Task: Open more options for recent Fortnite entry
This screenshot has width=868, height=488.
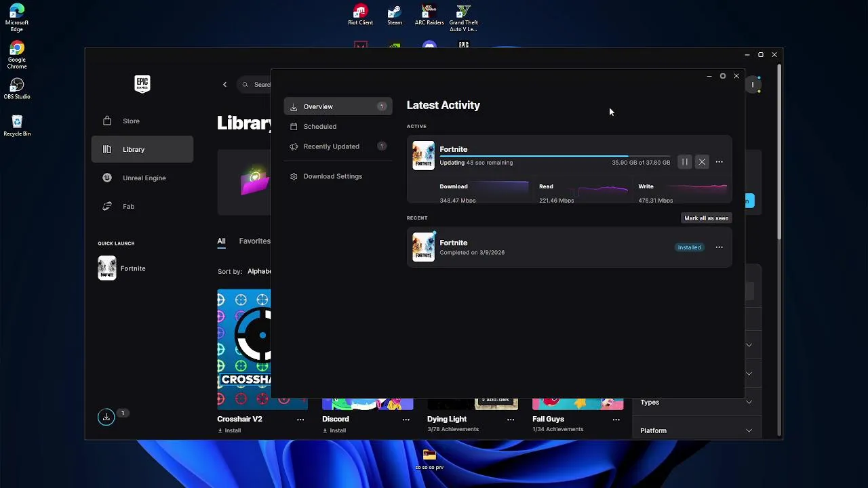Action: pos(719,247)
